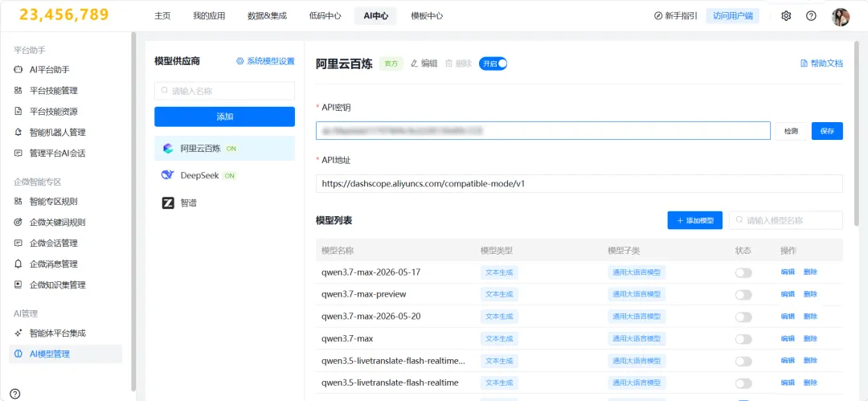Viewport: 868px width, 401px height.
Task: Click 编辑 next to 阿里云百炼 title
Action: (x=424, y=63)
